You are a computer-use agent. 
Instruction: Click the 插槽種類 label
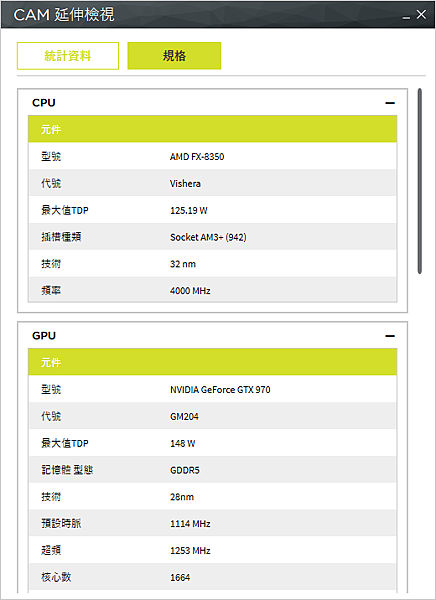point(61,237)
